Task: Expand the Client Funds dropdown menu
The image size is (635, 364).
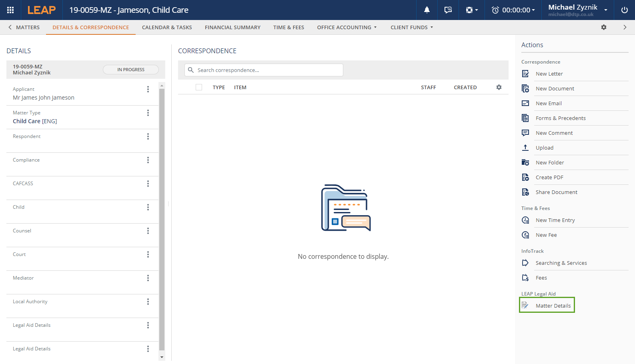Action: point(411,27)
